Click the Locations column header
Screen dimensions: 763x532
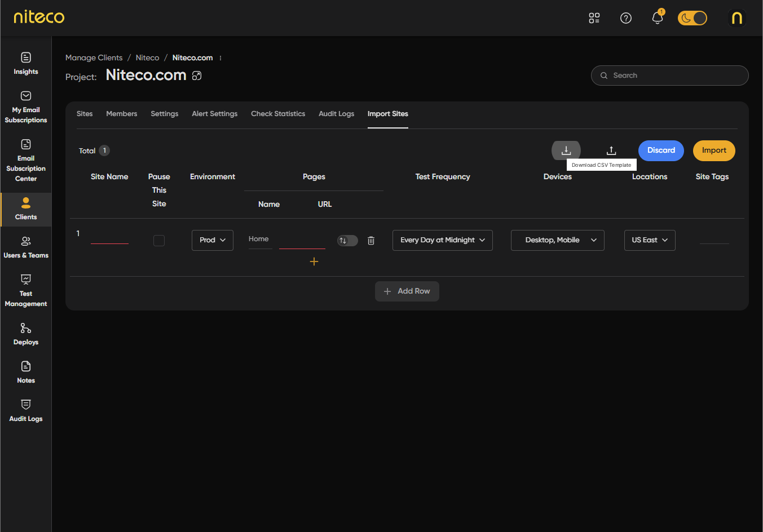(x=650, y=177)
